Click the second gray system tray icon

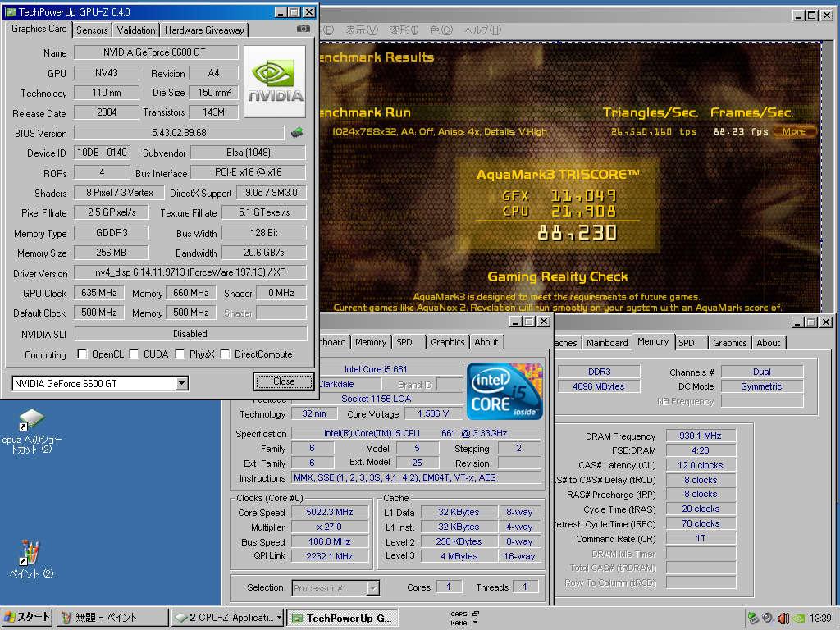[767, 619]
